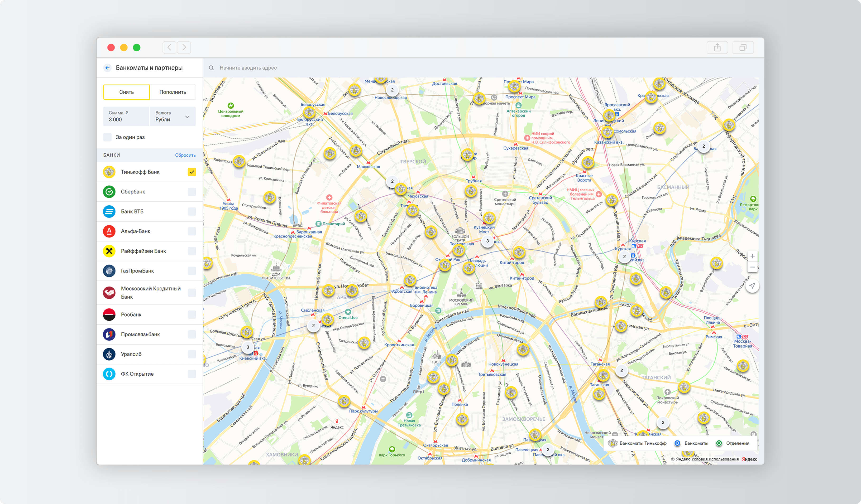Click the Центральный ипподром label on map
Viewport: 861px width, 504px height.
[x=231, y=113]
